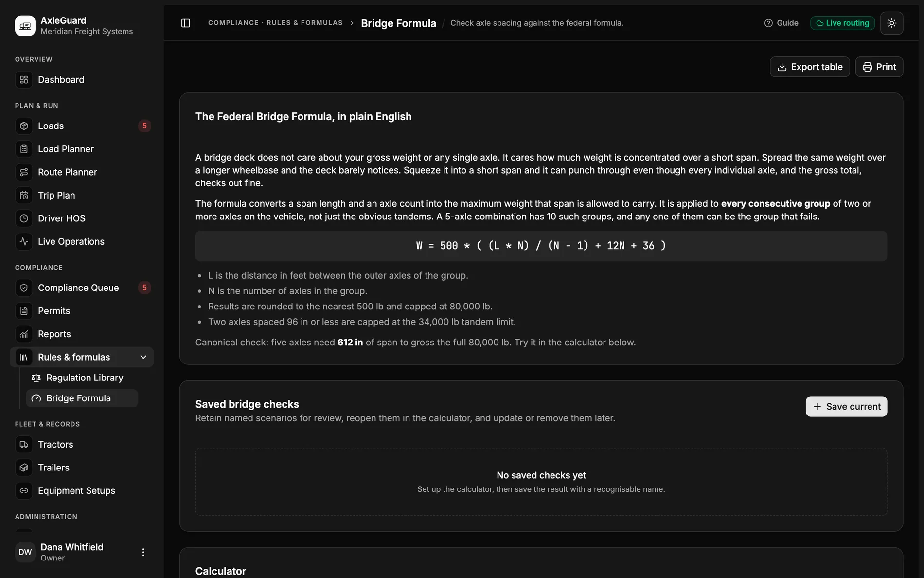This screenshot has height=578, width=924.
Task: Open Dana Whitfield account options menu
Action: pos(143,552)
